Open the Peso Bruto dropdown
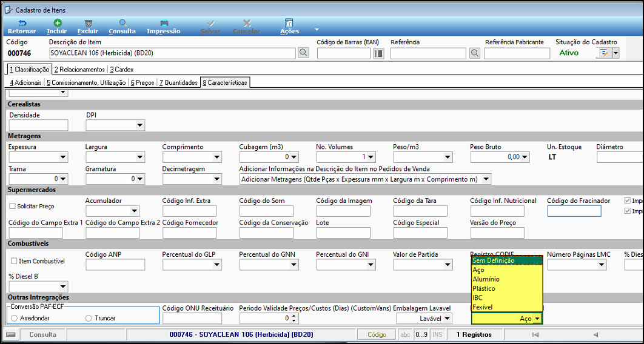The height and width of the screenshot is (344, 644). [x=525, y=157]
